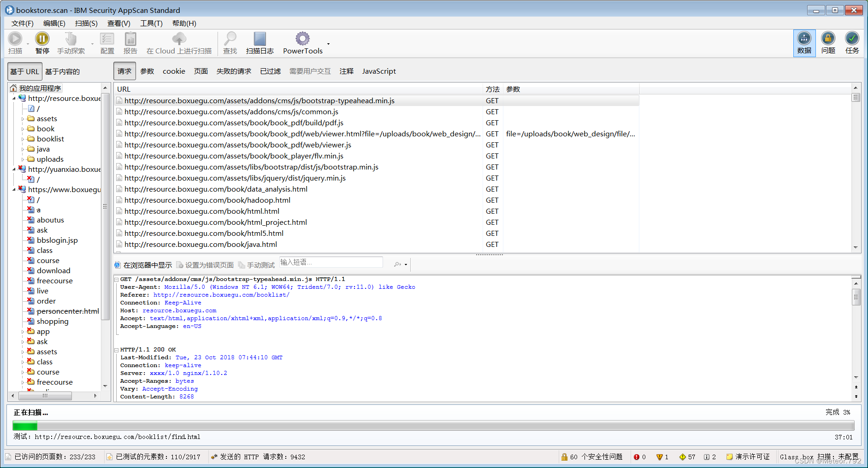Screen dimensions: 868x468
Task: Collapse the http://yuanxiao.boxuegu node
Action: [x=14, y=170]
